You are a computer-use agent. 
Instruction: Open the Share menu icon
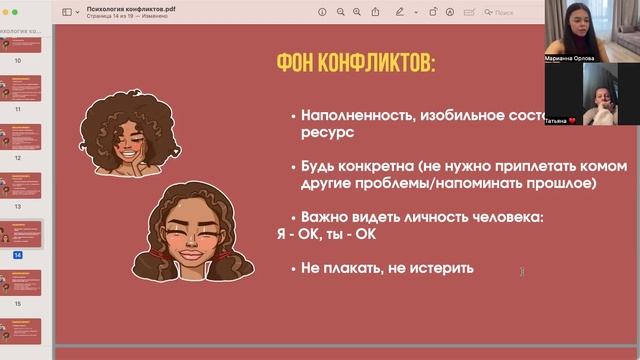(x=375, y=12)
